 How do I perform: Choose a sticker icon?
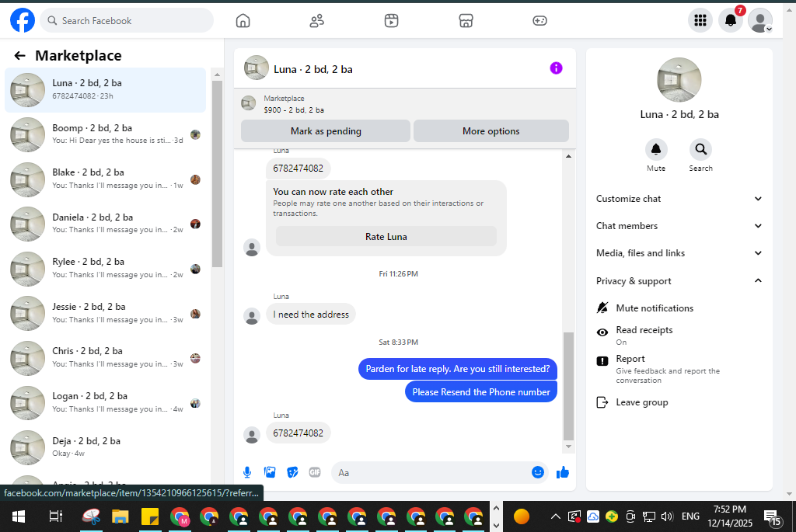click(292, 473)
